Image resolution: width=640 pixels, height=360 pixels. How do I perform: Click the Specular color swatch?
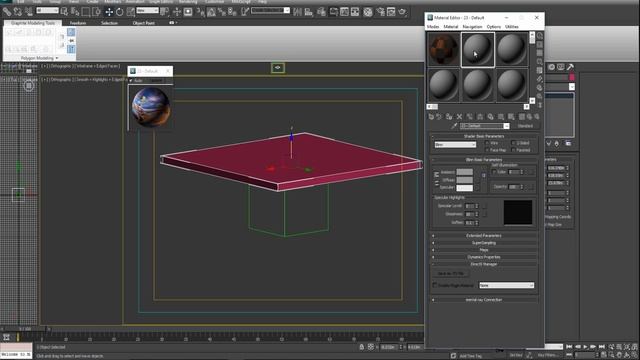click(464, 187)
